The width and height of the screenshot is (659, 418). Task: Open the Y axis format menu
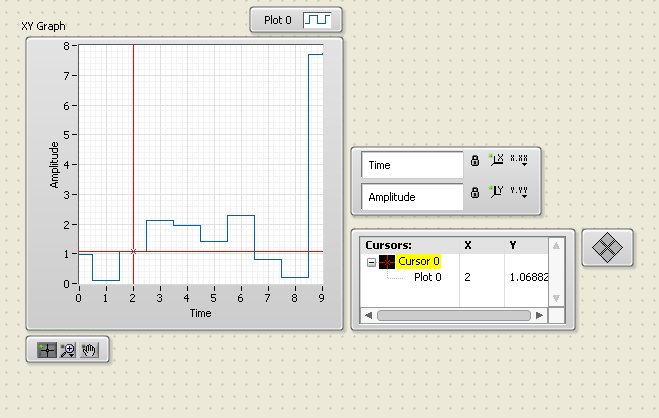click(519, 192)
